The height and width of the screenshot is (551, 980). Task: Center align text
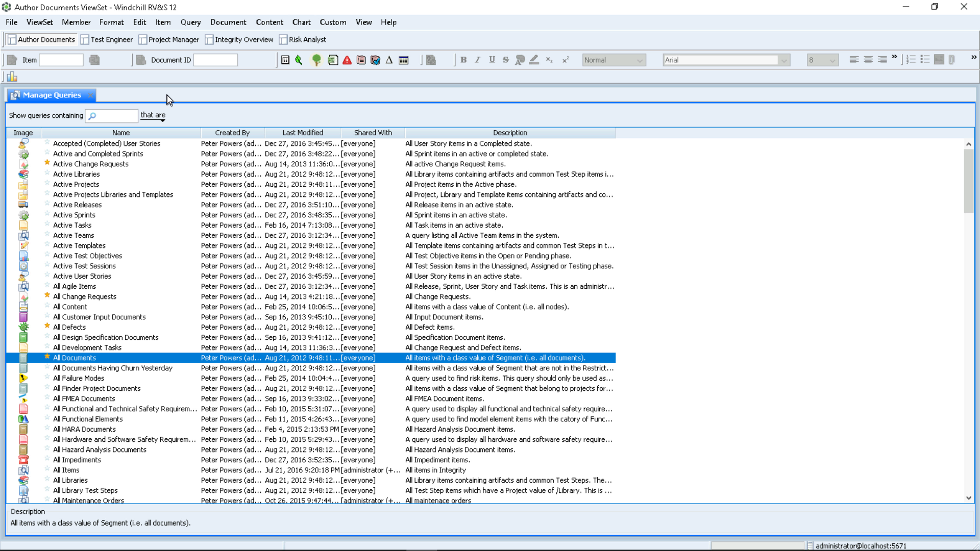[868, 60]
